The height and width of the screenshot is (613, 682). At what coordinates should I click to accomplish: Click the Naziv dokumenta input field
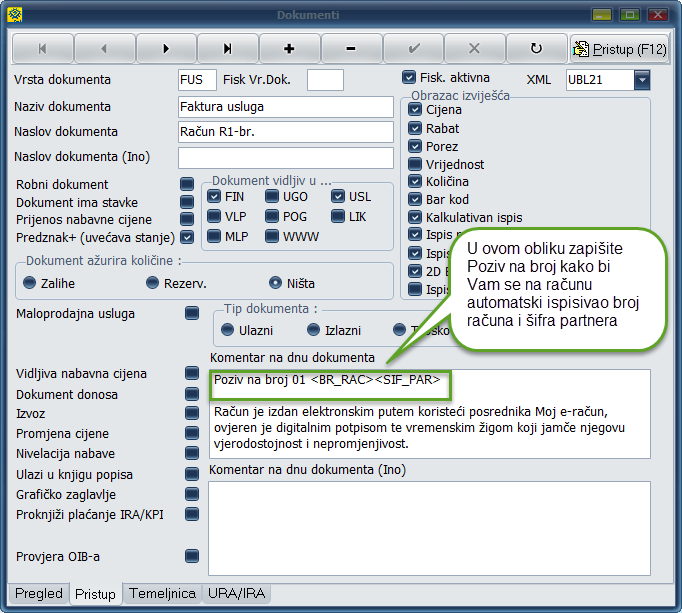tap(285, 107)
